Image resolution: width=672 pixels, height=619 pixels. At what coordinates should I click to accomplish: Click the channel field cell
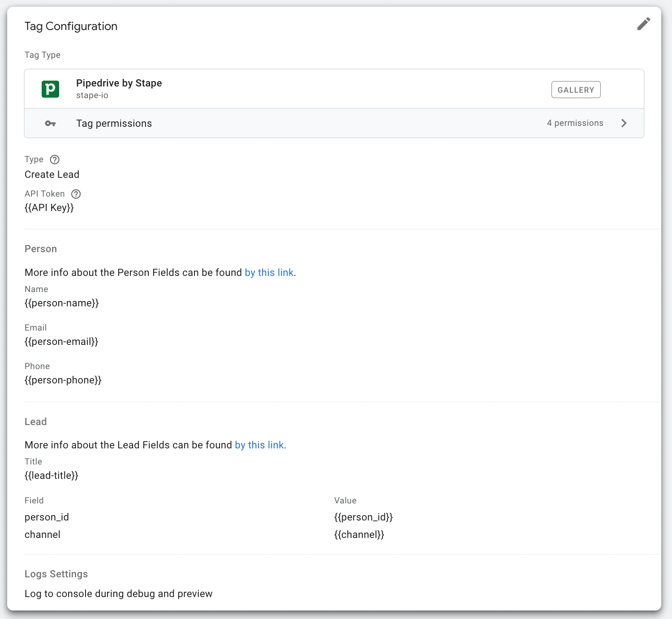[43, 534]
